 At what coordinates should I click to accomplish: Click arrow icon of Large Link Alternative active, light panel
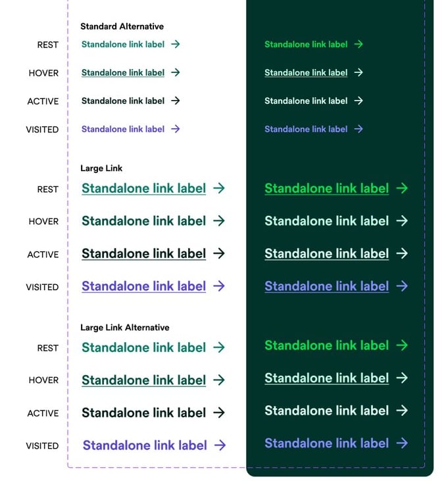click(219, 413)
